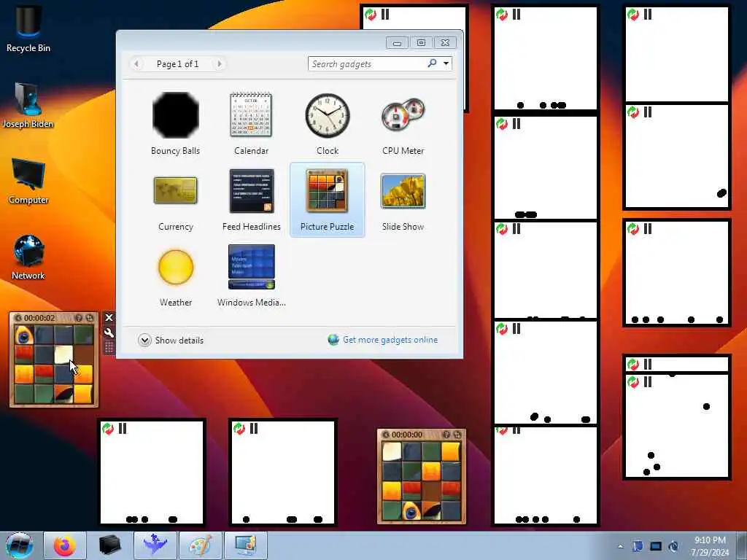Viewport: 747px width, 560px height.
Task: Pause Bouncy Balls gadget left of 00:00:00 puzzle
Action: pyautogui.click(x=253, y=429)
